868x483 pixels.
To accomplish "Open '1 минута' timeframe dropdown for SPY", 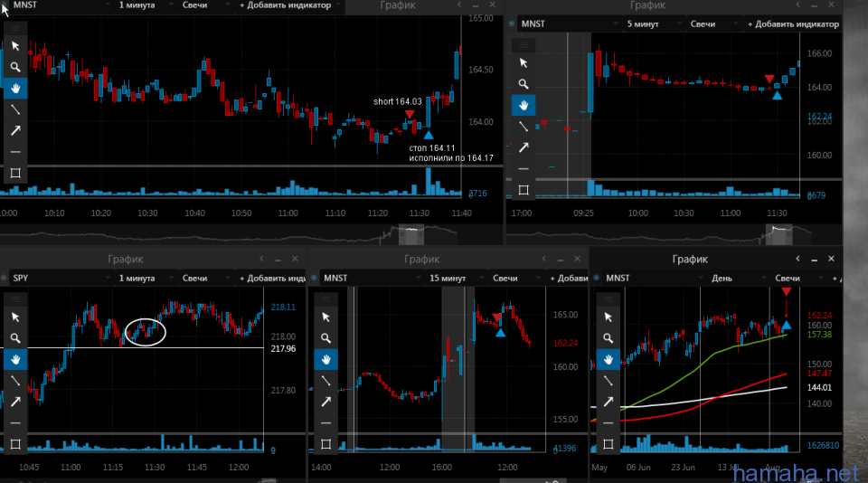I will pos(145,278).
